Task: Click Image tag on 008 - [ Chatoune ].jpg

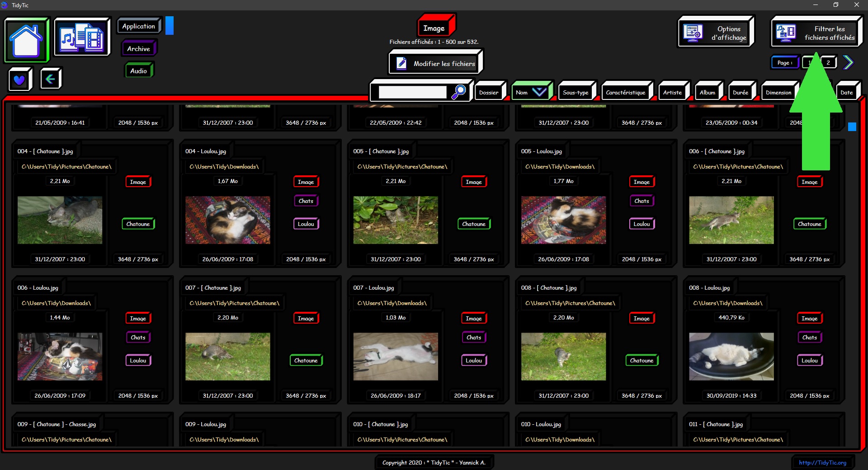Action: click(x=642, y=318)
